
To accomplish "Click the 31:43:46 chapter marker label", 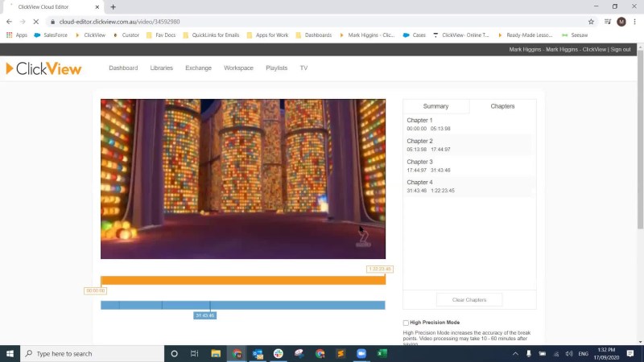I will point(205,315).
